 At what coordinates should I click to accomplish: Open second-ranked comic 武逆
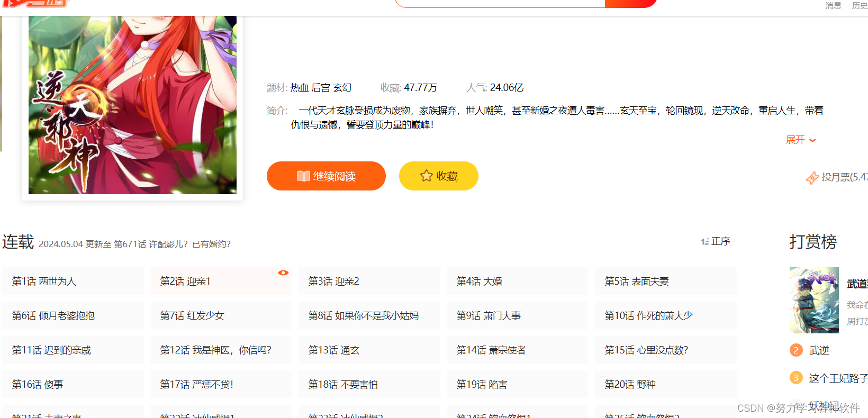pyautogui.click(x=819, y=350)
